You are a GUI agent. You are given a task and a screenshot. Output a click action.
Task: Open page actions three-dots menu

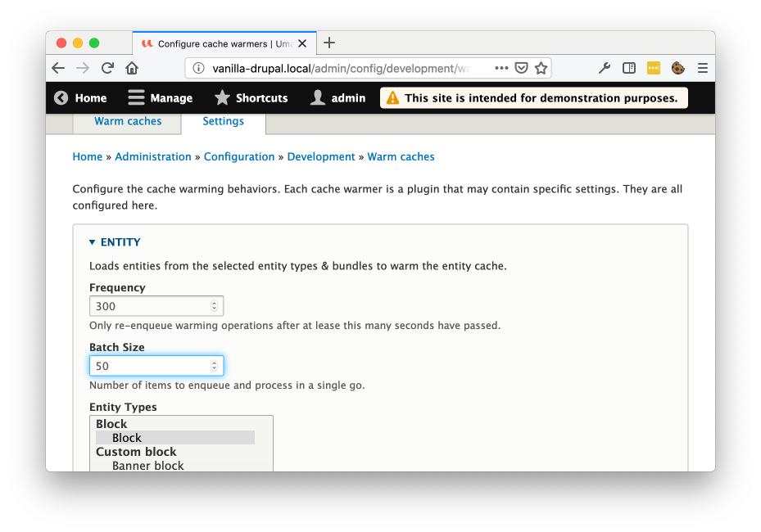[x=501, y=68]
